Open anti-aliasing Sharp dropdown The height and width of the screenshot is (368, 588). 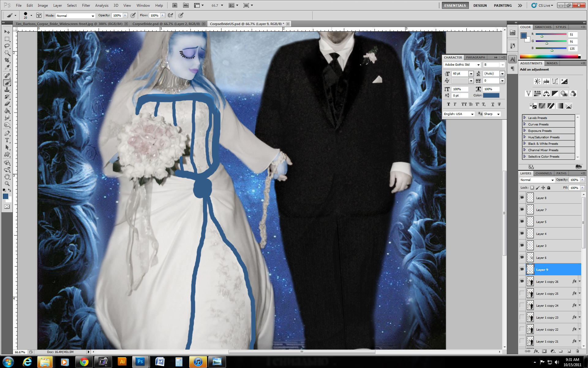[492, 114]
